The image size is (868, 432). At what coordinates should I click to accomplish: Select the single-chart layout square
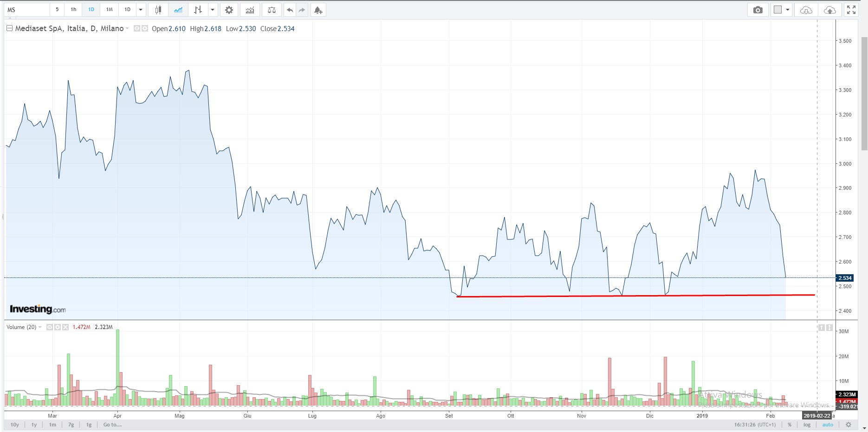pyautogui.click(x=778, y=10)
